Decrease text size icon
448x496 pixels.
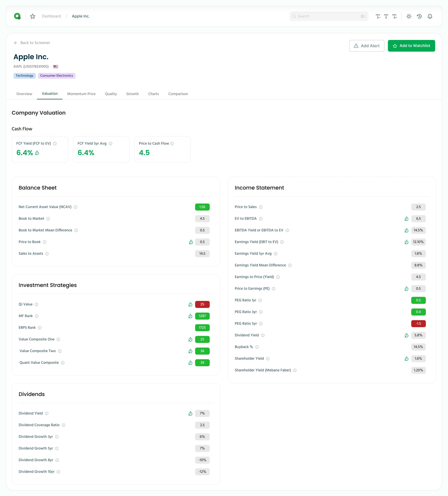coord(378,16)
